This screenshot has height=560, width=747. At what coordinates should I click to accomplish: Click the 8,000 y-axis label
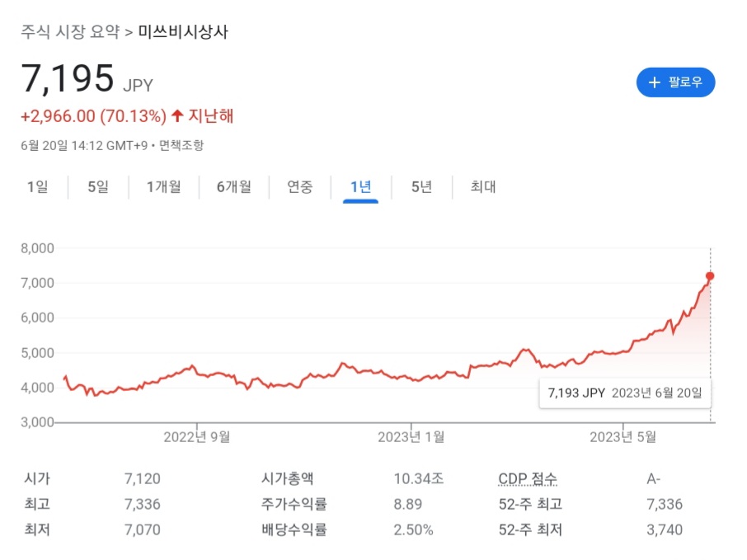pyautogui.click(x=37, y=248)
